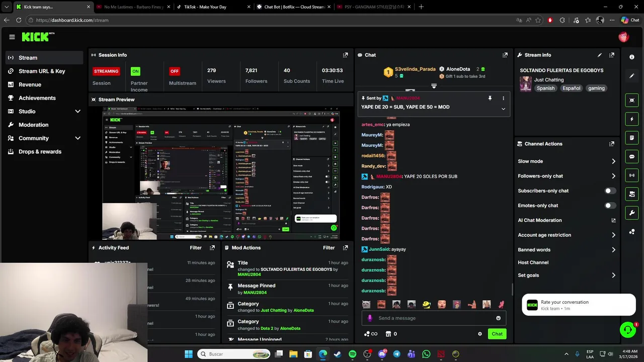Edit stream info with the pencil icon
The height and width of the screenshot is (362, 644).
(x=599, y=55)
